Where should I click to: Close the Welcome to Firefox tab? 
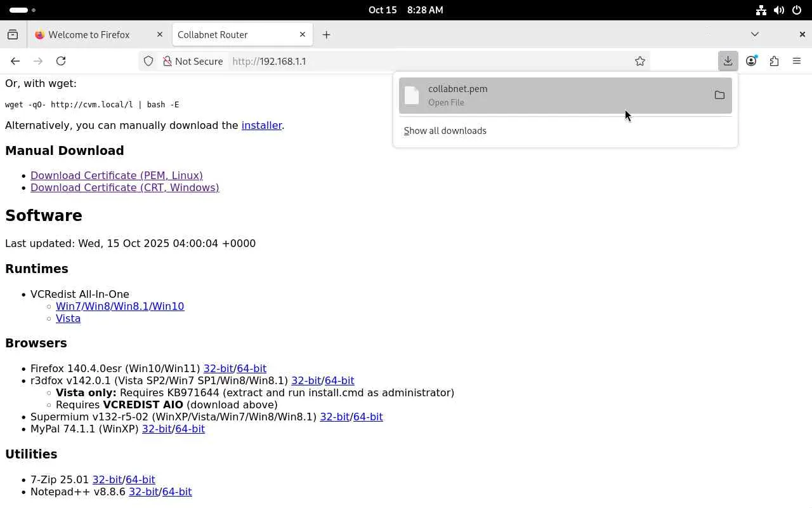(x=160, y=34)
